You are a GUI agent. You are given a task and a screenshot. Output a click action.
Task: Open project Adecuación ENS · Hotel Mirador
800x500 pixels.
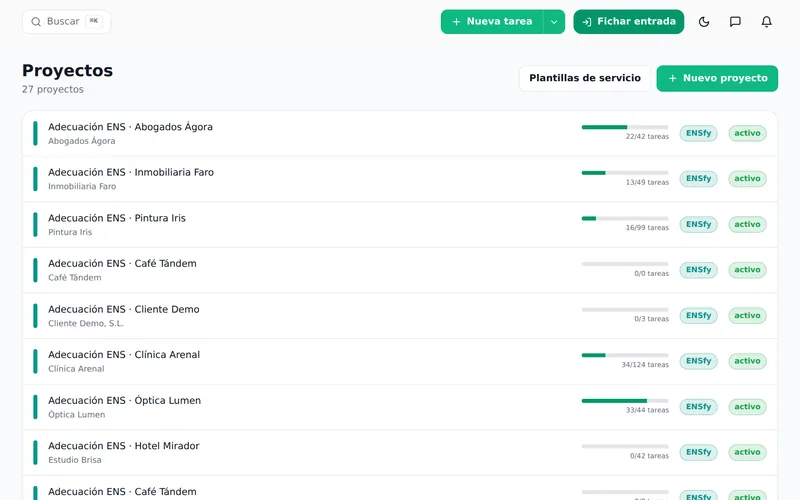400,452
